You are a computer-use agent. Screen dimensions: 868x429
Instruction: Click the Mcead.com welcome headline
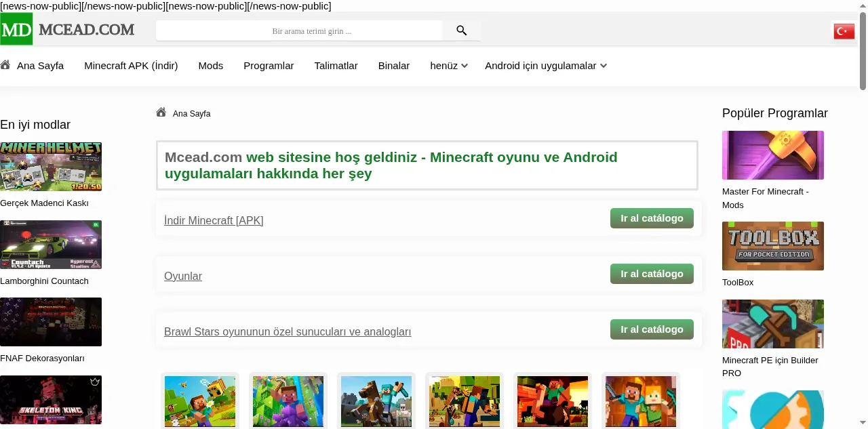tap(391, 165)
